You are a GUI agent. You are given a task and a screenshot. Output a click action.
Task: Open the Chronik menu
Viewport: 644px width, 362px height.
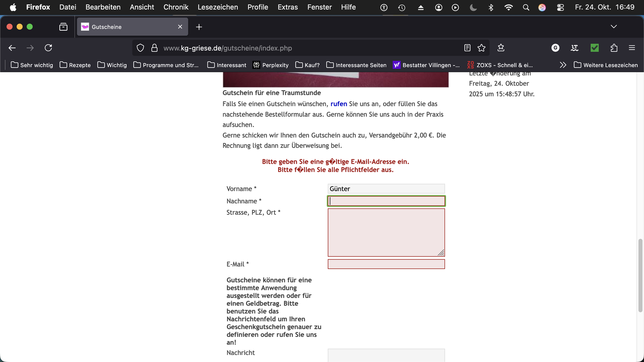(176, 7)
